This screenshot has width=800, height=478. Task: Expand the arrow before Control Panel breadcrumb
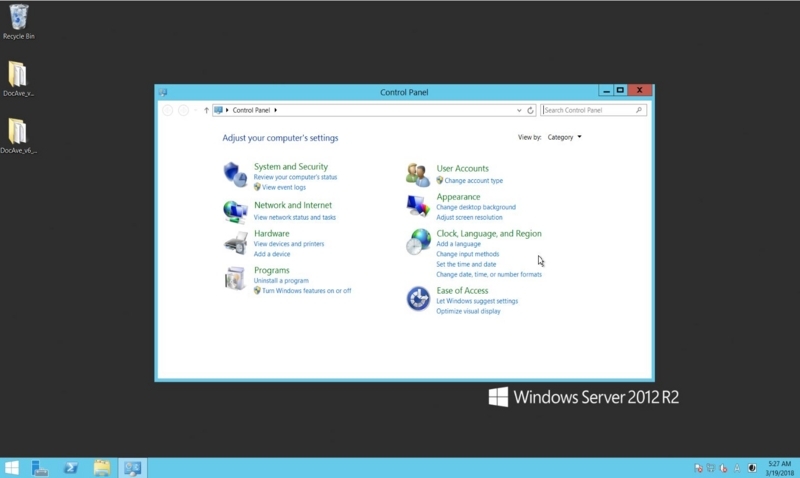[227, 110]
